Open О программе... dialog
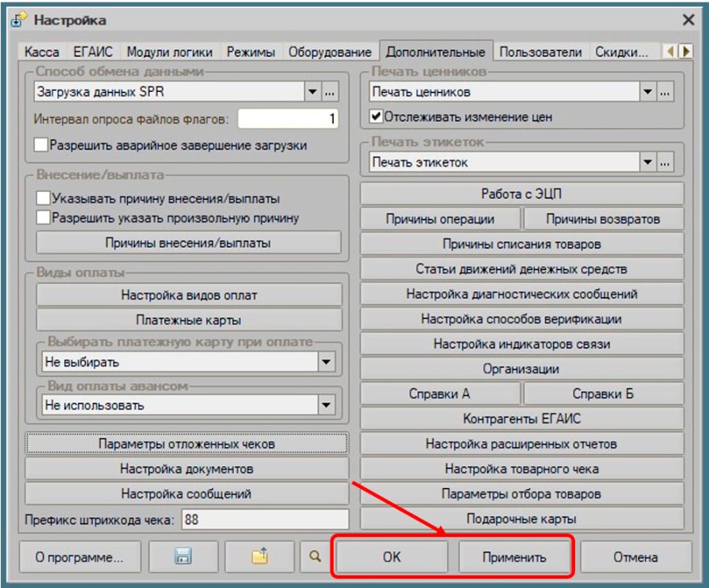 tap(80, 557)
